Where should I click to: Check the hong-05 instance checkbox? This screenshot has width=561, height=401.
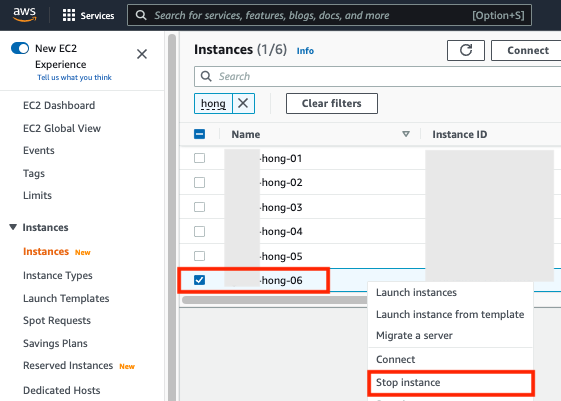[x=200, y=256]
